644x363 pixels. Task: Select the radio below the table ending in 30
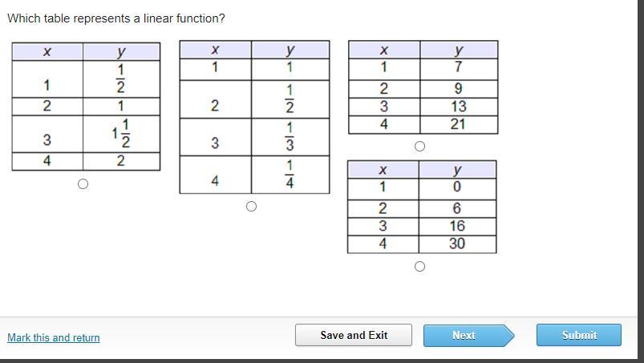tap(419, 267)
